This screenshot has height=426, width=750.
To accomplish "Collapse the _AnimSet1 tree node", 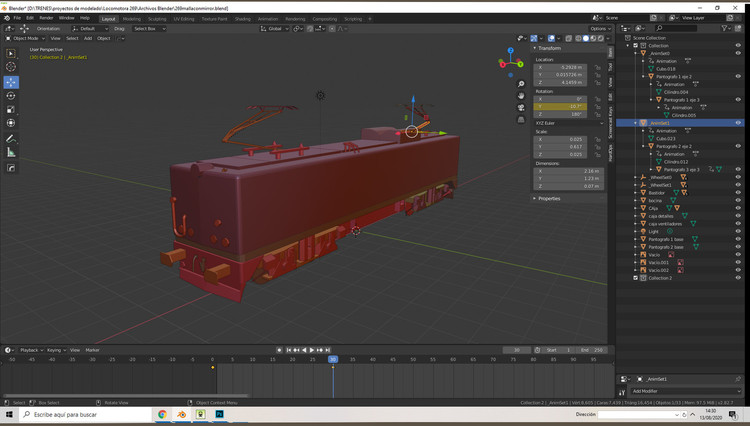I will click(x=636, y=123).
